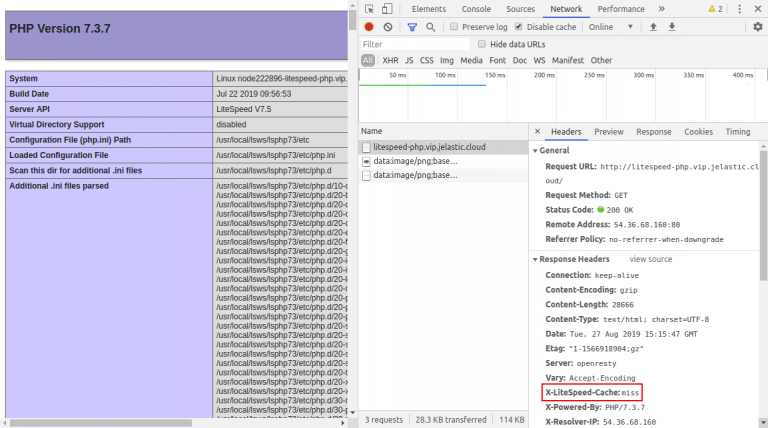The height and width of the screenshot is (428, 768).
Task: Click the 3 requests status summary
Action: click(384, 420)
